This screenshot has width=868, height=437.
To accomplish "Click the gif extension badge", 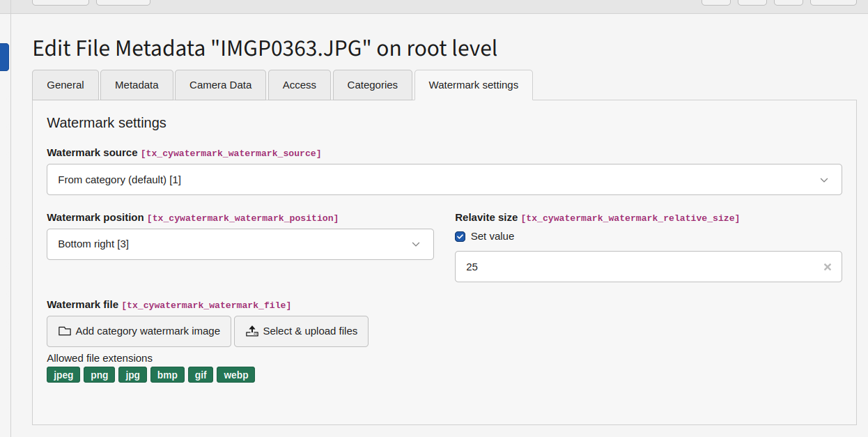I will [201, 375].
